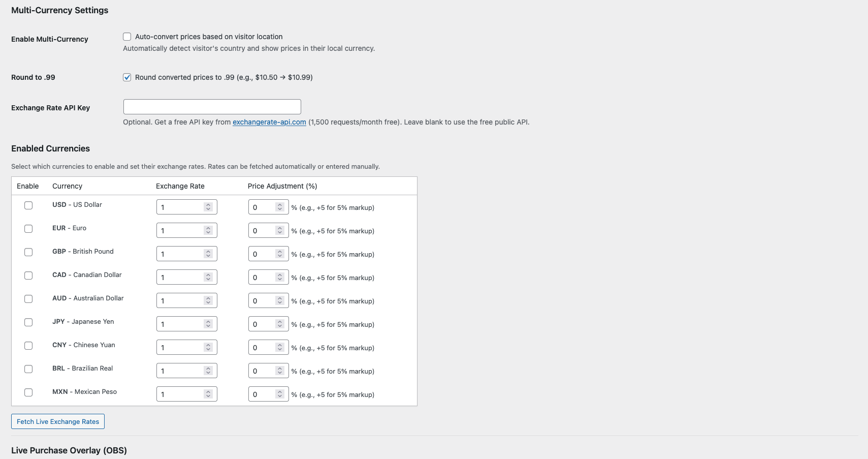
Task: Enable the MXN - Mexican Peso currency
Action: [28, 392]
